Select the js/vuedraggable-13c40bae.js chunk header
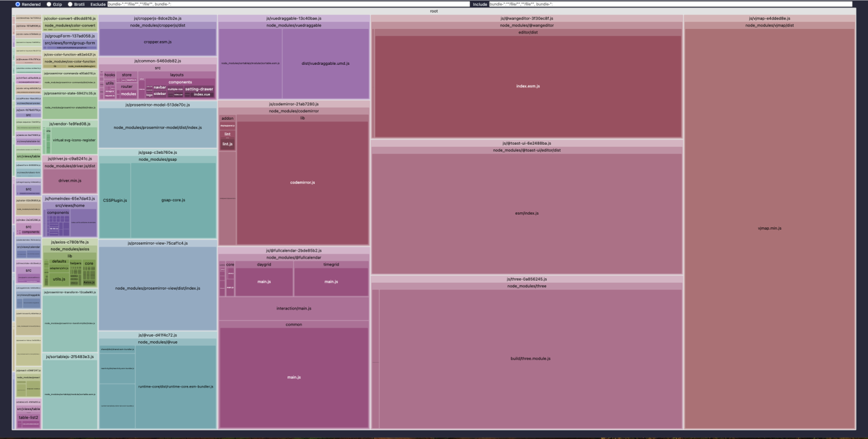The image size is (868, 439). point(294,19)
